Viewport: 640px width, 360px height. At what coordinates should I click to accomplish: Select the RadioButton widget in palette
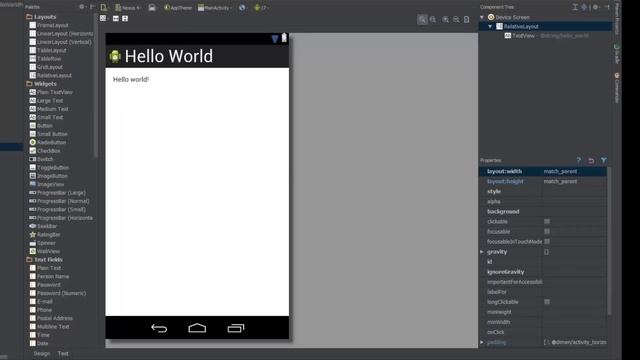click(48, 142)
